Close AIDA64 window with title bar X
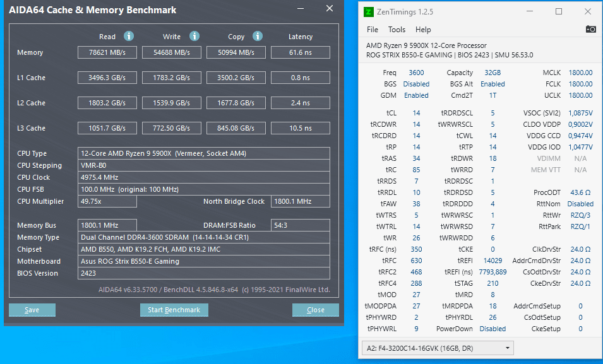The height and width of the screenshot is (364, 603). [330, 8]
